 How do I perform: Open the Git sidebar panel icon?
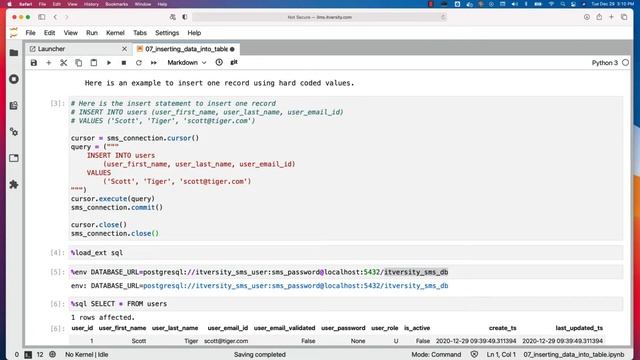pos(14,106)
